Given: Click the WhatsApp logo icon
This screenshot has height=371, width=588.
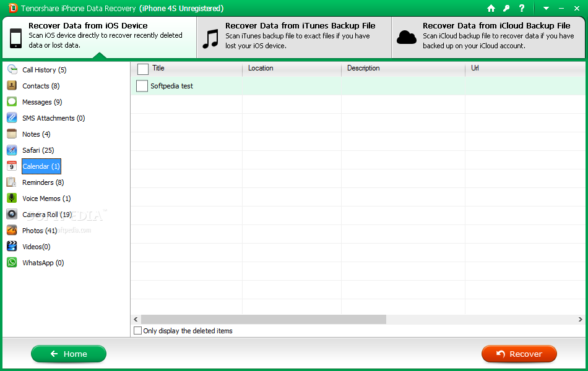Looking at the screenshot, I should tap(12, 262).
